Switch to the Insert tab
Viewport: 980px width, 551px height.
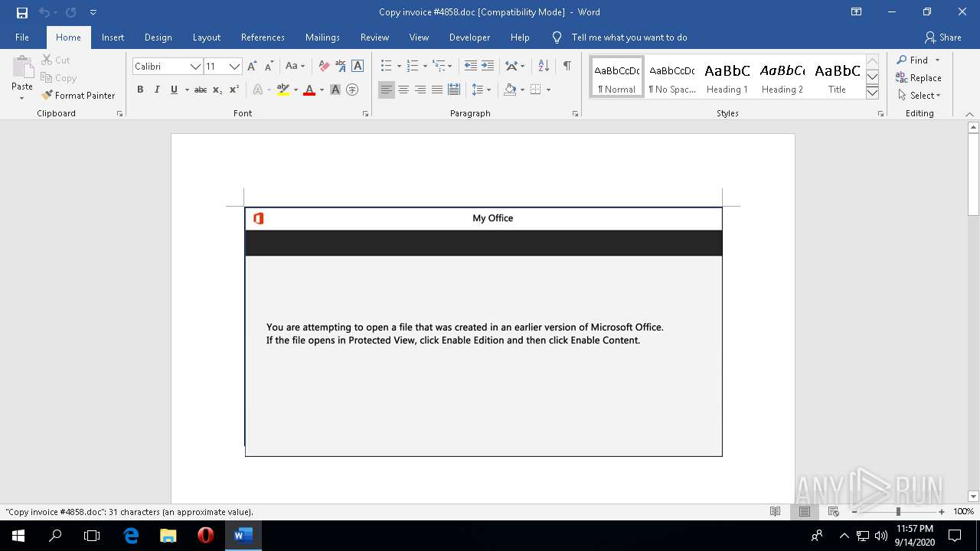point(113,37)
